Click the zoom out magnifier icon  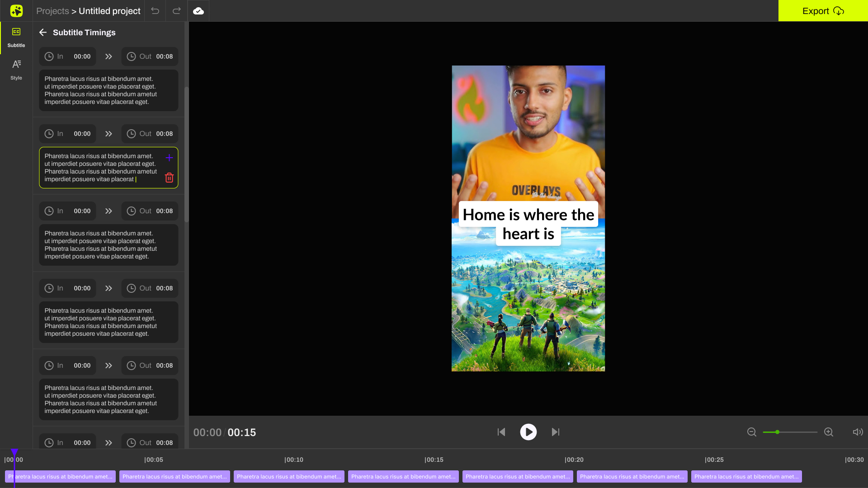[752, 432]
